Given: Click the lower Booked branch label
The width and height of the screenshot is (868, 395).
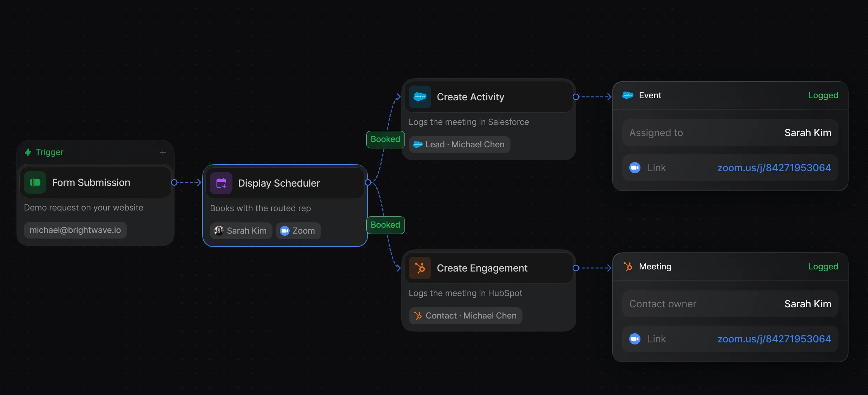Looking at the screenshot, I should coord(386,225).
